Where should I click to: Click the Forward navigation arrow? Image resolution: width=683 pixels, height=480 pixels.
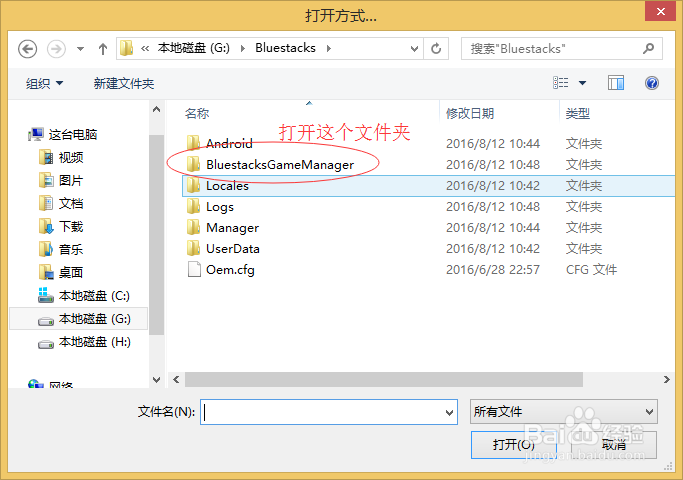tap(56, 49)
